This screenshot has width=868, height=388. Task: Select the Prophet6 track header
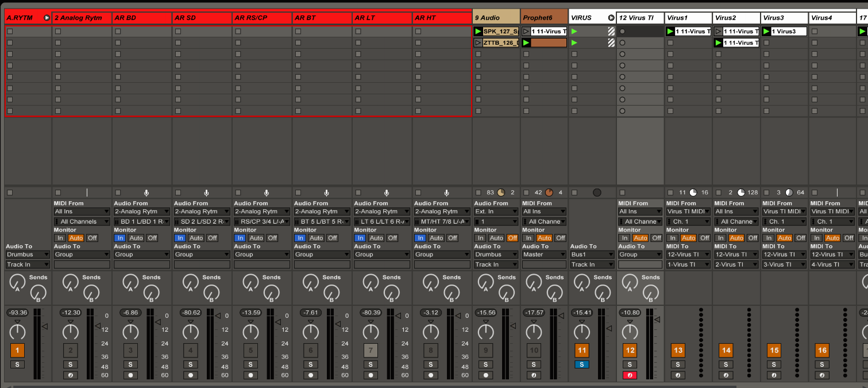click(x=543, y=18)
